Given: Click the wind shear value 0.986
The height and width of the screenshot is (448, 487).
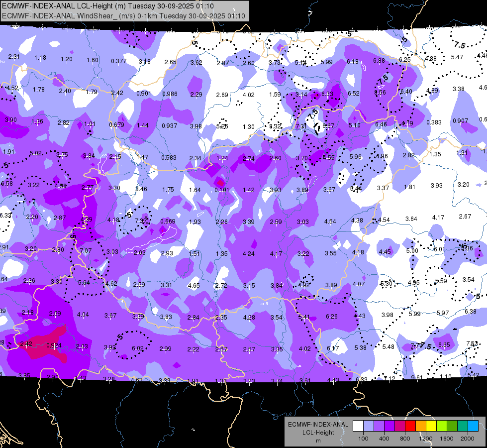Looking at the screenshot, I should click(170, 94).
